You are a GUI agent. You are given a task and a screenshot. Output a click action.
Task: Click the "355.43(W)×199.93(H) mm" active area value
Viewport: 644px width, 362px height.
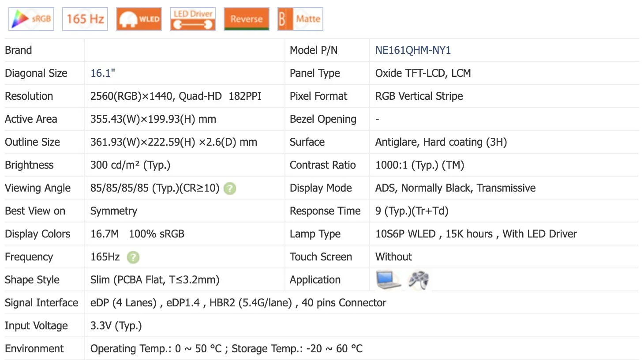(x=153, y=119)
